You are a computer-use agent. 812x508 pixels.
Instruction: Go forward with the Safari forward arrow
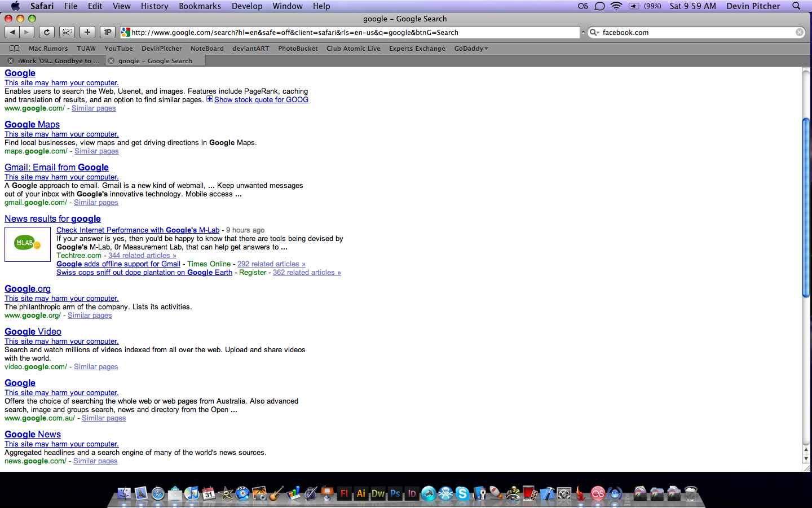[x=27, y=32]
